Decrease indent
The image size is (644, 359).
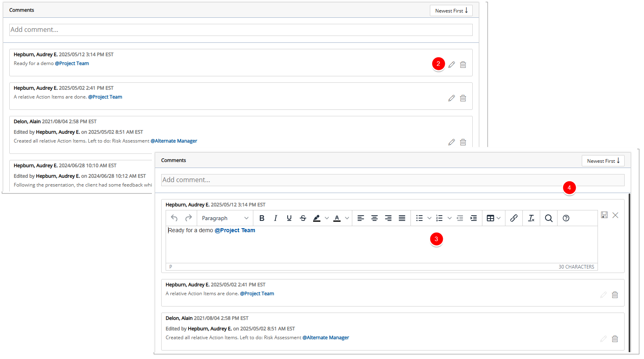click(460, 218)
